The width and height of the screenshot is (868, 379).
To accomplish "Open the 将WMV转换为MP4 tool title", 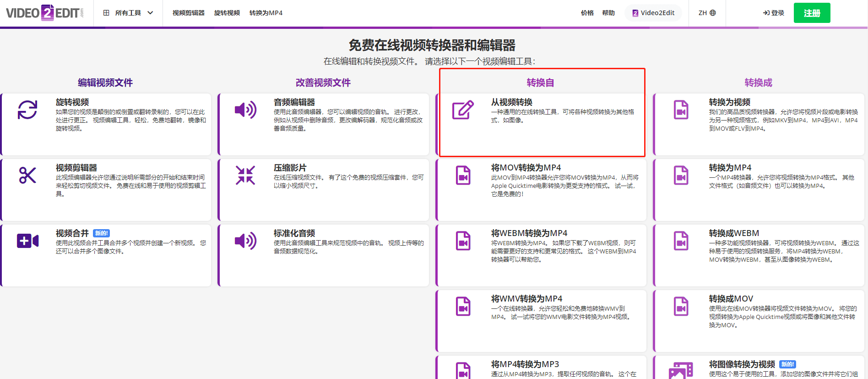I will click(x=527, y=299).
